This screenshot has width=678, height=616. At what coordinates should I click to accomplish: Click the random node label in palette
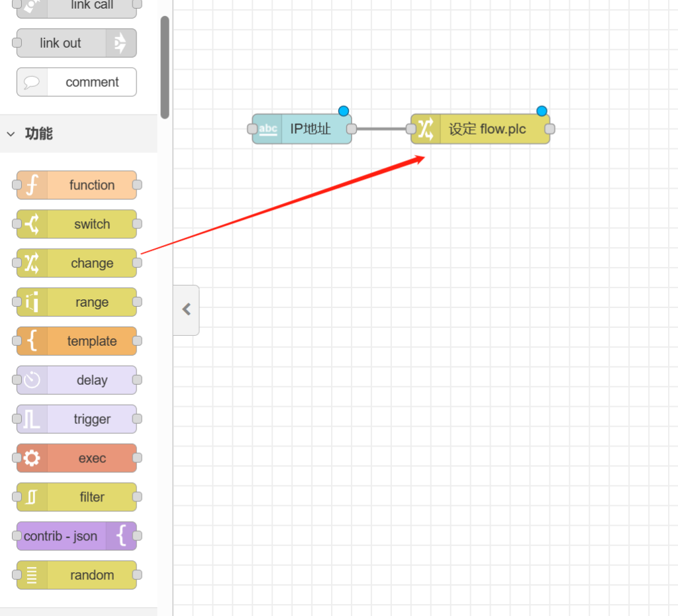tap(91, 576)
